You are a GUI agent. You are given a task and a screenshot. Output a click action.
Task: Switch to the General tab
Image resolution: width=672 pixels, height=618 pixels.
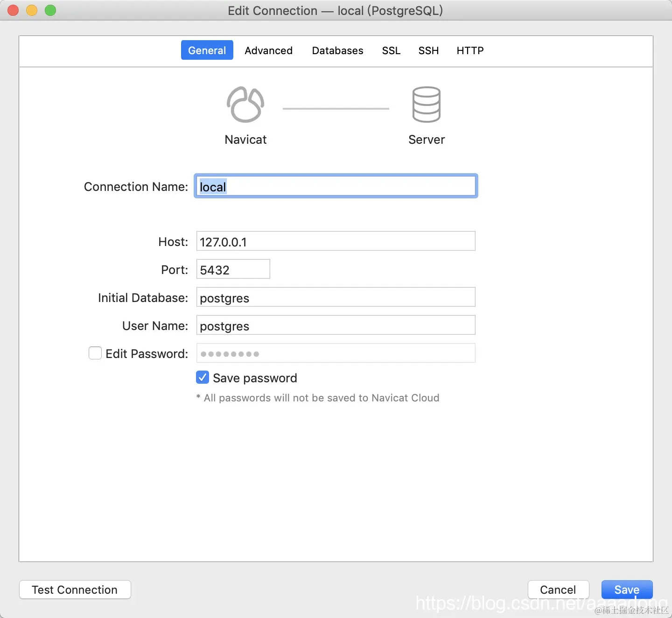(x=207, y=50)
